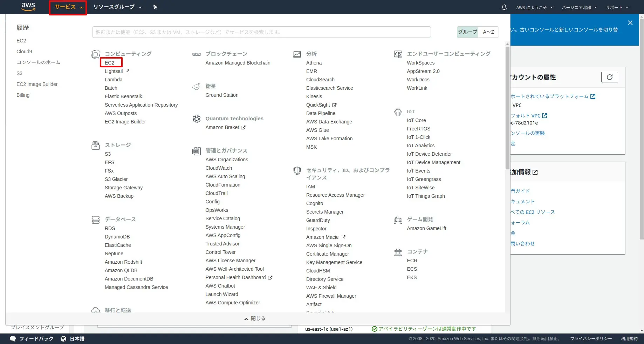
Task: Click 閉じる to collapse services panel
Action: [255, 318]
